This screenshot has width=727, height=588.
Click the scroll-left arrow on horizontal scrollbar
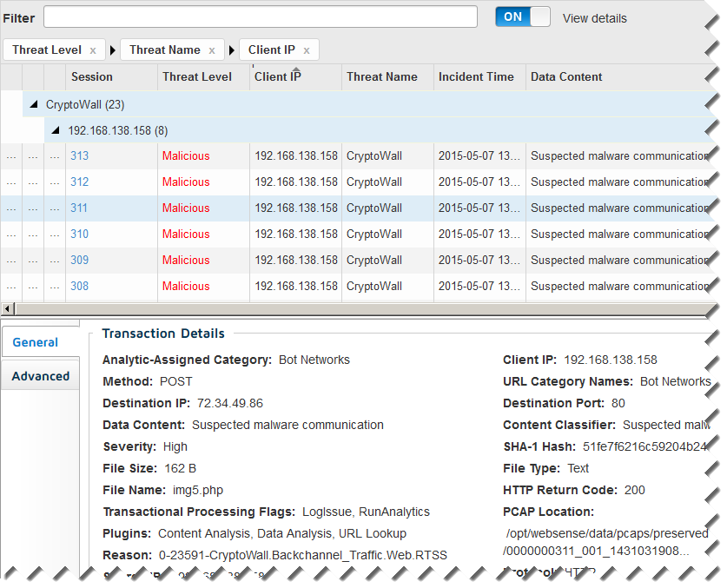[x=7, y=309]
